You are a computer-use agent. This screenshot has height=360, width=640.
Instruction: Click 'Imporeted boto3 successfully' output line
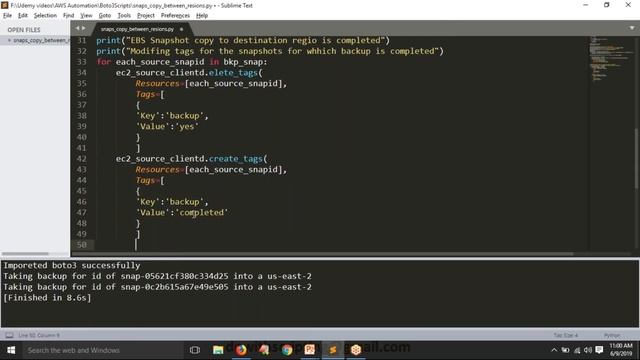tap(72, 265)
